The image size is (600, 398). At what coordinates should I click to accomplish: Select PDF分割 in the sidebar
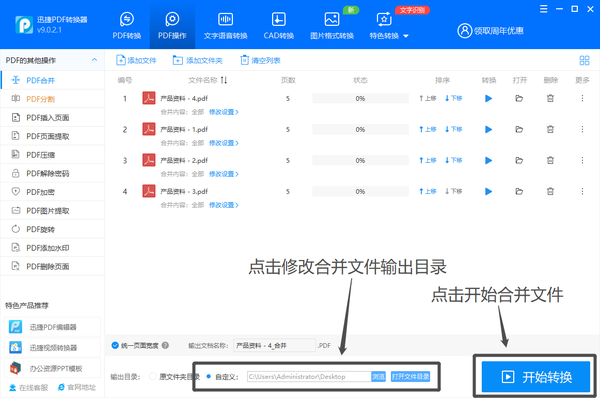(x=52, y=99)
